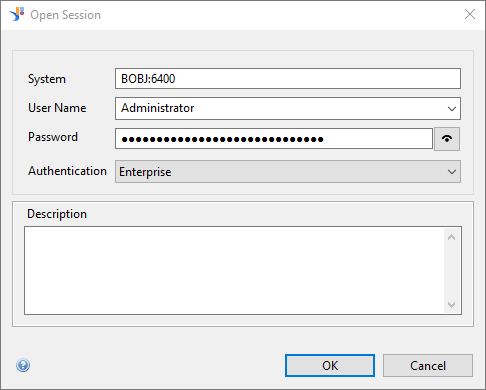This screenshot has width=486, height=390.
Task: Confirm login with the OK button
Action: pos(330,366)
